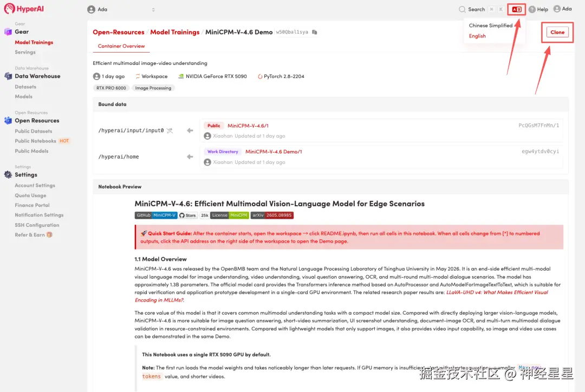Open Ada user profile at top right
585x392 pixels.
[x=563, y=9]
